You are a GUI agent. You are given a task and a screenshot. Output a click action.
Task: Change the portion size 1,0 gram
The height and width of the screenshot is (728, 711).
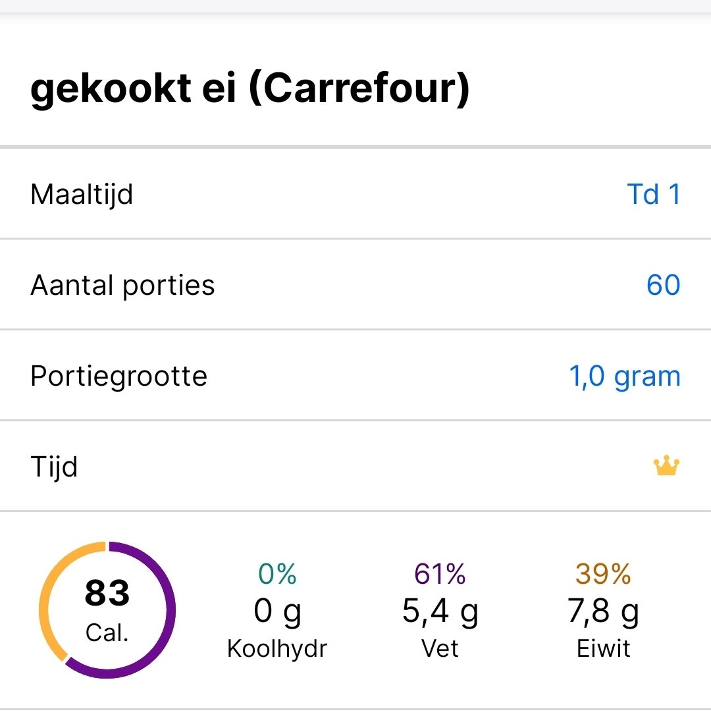[x=624, y=376]
